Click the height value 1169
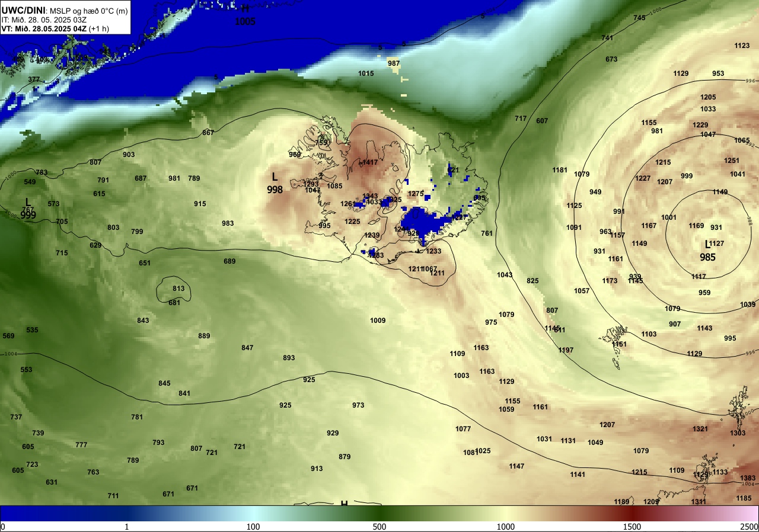The height and width of the screenshot is (532, 759). tap(696, 226)
